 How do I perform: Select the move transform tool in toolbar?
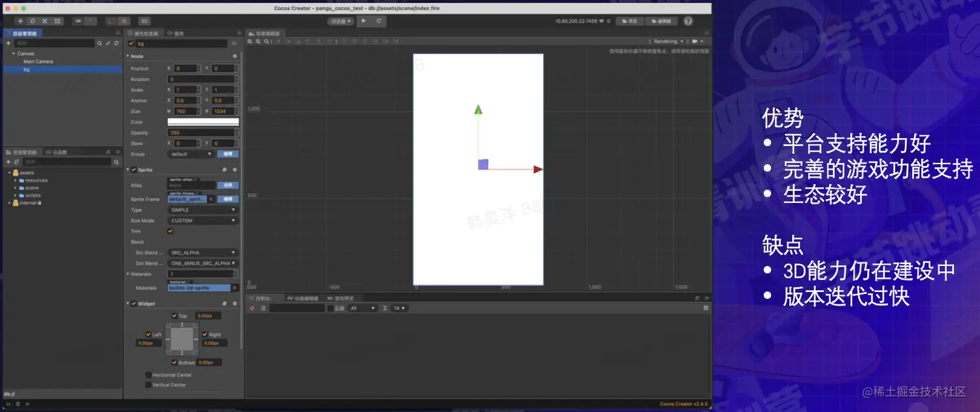point(19,21)
